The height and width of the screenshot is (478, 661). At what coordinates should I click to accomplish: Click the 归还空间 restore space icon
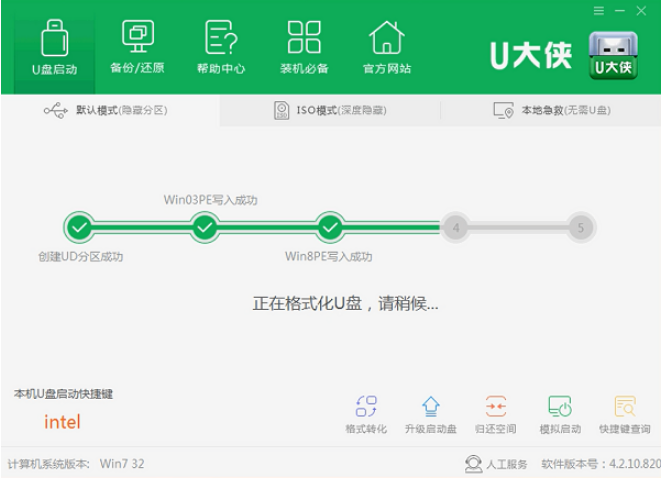click(x=495, y=414)
